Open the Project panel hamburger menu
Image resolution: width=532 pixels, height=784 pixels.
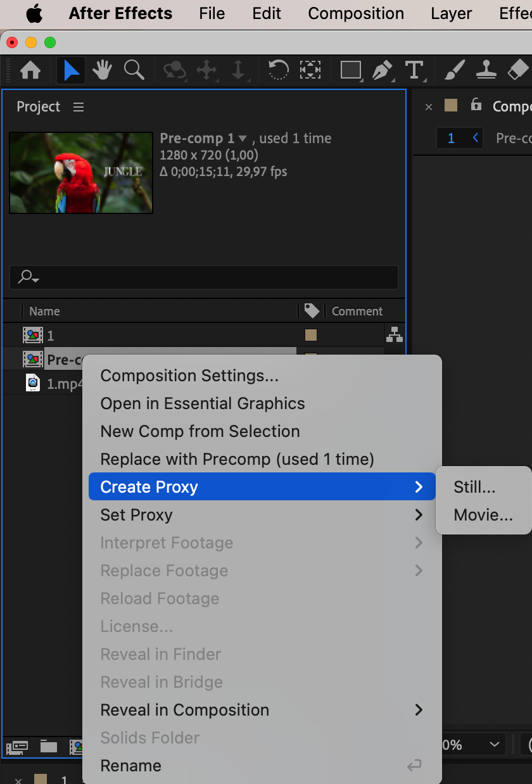(x=79, y=107)
